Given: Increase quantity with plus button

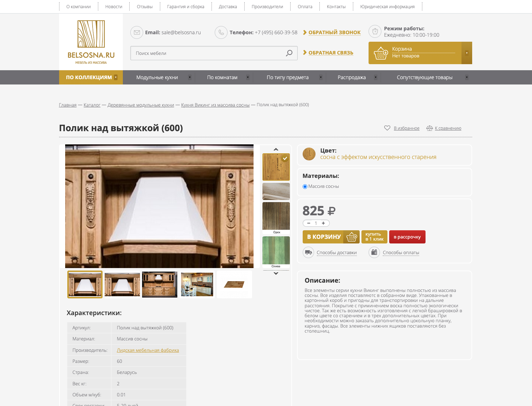Looking at the screenshot, I should pos(323,223).
